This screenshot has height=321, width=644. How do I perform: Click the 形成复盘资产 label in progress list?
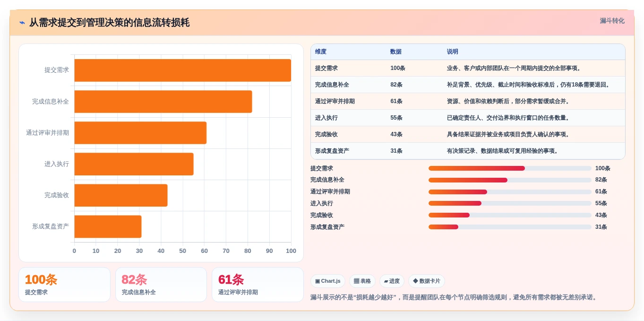tap(327, 227)
